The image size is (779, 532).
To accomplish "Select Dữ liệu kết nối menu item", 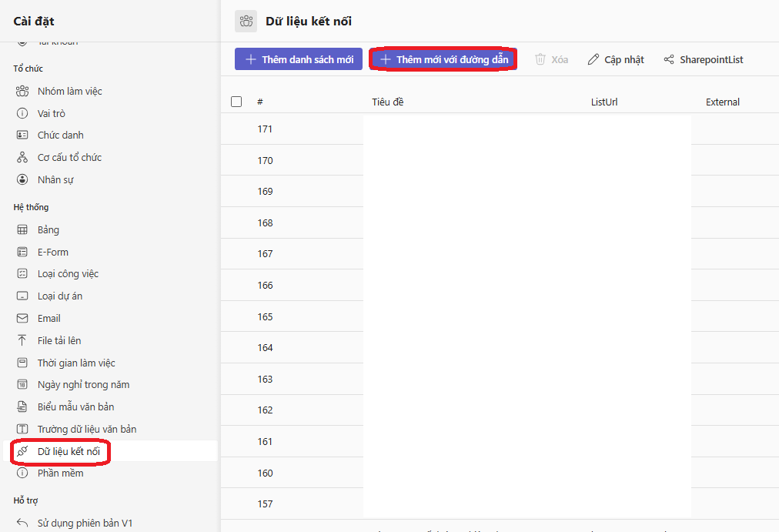I will pyautogui.click(x=69, y=451).
